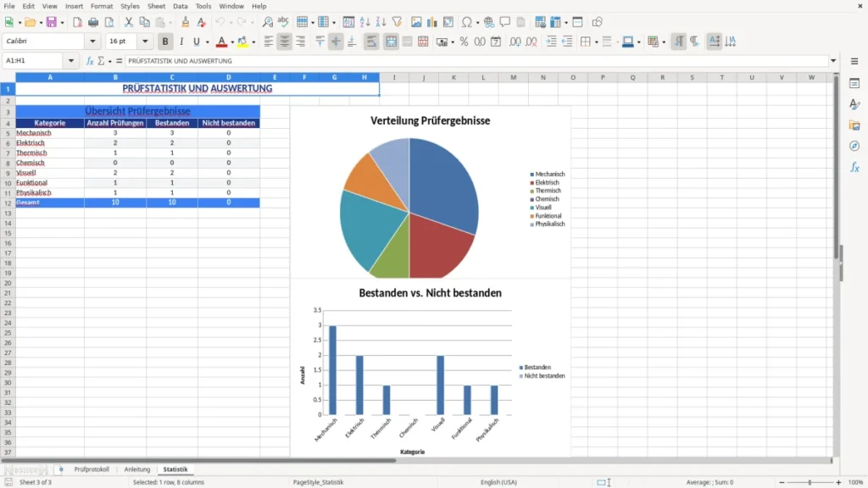Screen dimensions: 868x488
Task: Toggle Wrap Text
Action: 371,42
